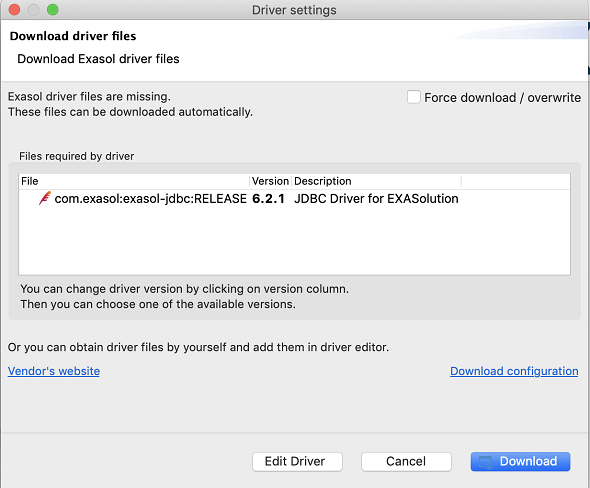Close the Driver settings window
Viewport: 590px width, 488px height.
[x=14, y=10]
